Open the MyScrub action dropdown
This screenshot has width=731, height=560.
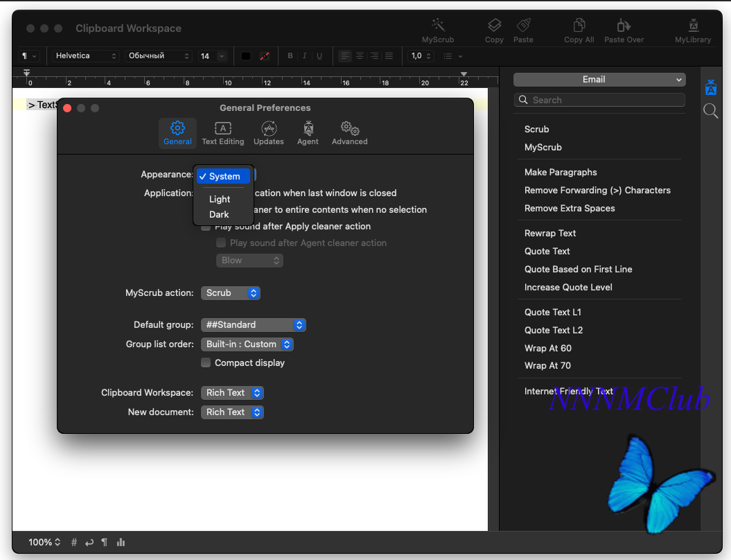(231, 293)
